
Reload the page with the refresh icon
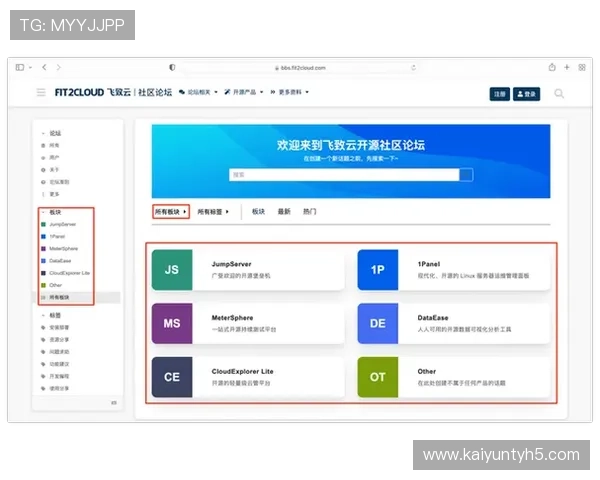pos(413,68)
